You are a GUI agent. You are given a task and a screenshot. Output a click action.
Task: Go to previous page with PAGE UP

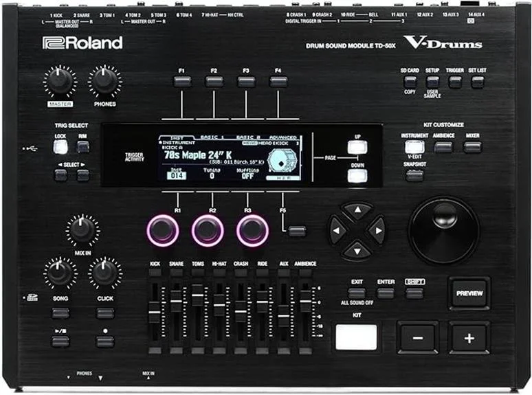pyautogui.click(x=357, y=148)
